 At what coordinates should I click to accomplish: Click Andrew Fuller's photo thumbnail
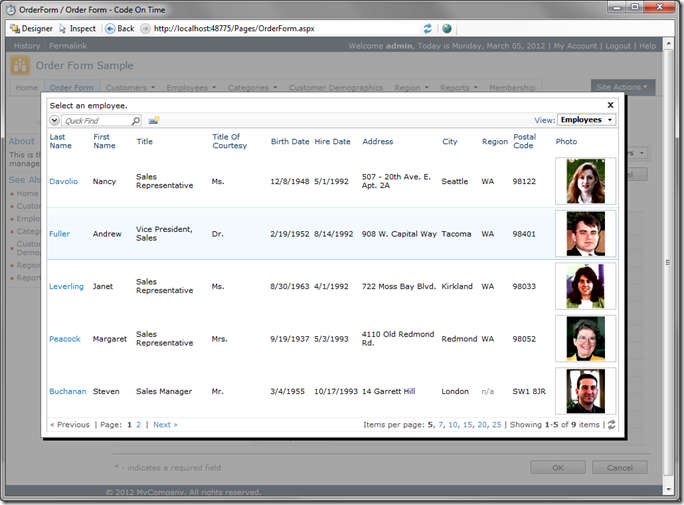(585, 234)
